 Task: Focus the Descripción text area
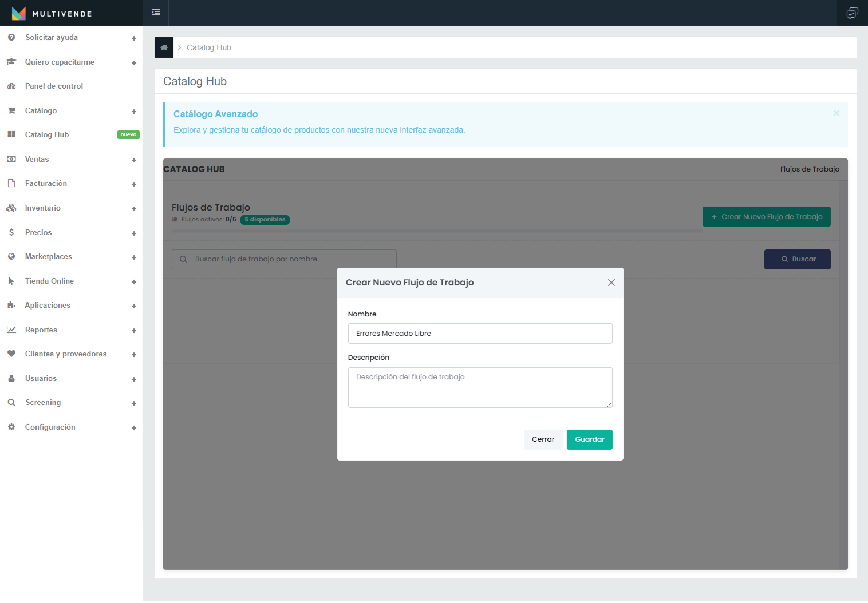pyautogui.click(x=480, y=387)
